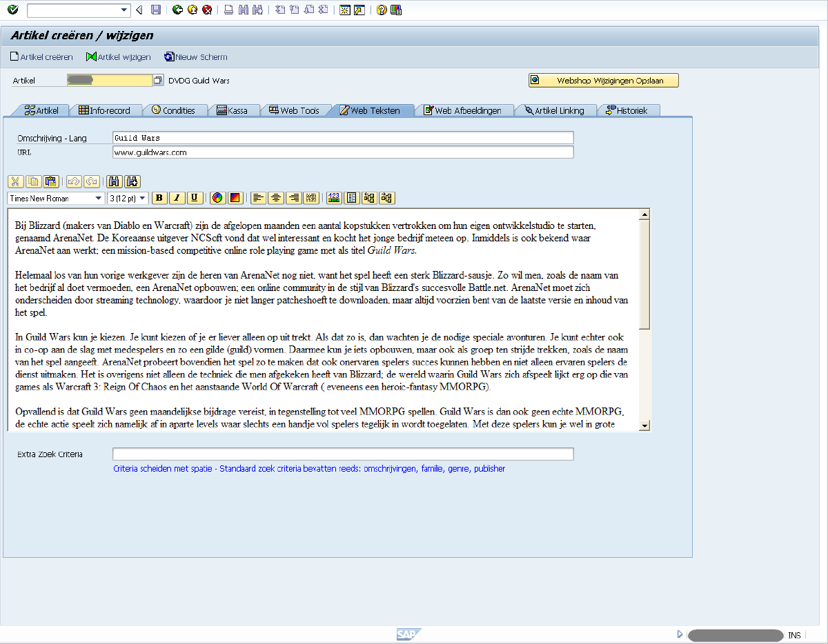The width and height of the screenshot is (828, 644).
Task: Open the Artikel Linking tab
Action: tap(553, 110)
